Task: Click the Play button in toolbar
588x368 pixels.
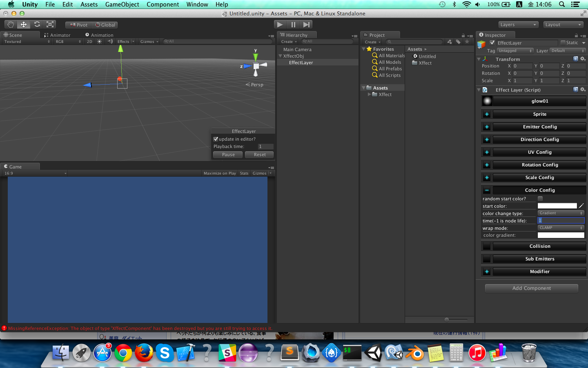Action: (x=280, y=25)
